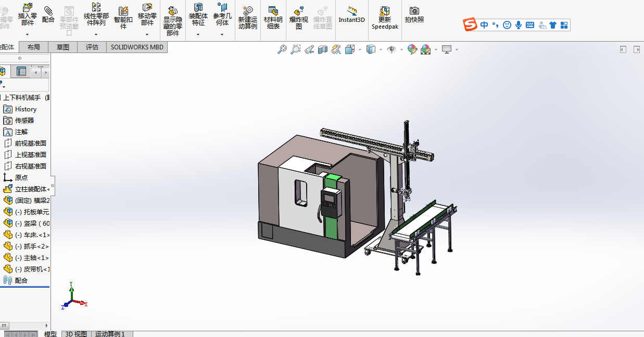Viewport: 644px width, 337px height.
Task: Click the Dynamic Annotation Views icon
Action: pos(336,49)
